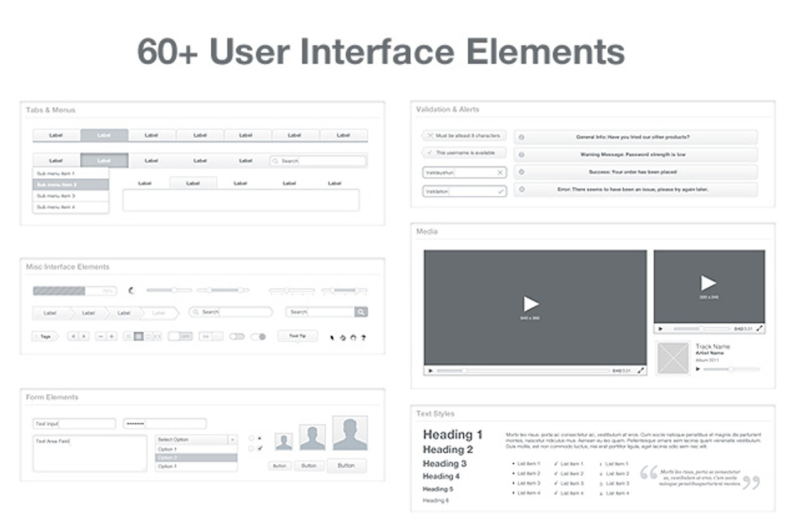
Task: Select the second radio button option
Action: tap(251, 448)
